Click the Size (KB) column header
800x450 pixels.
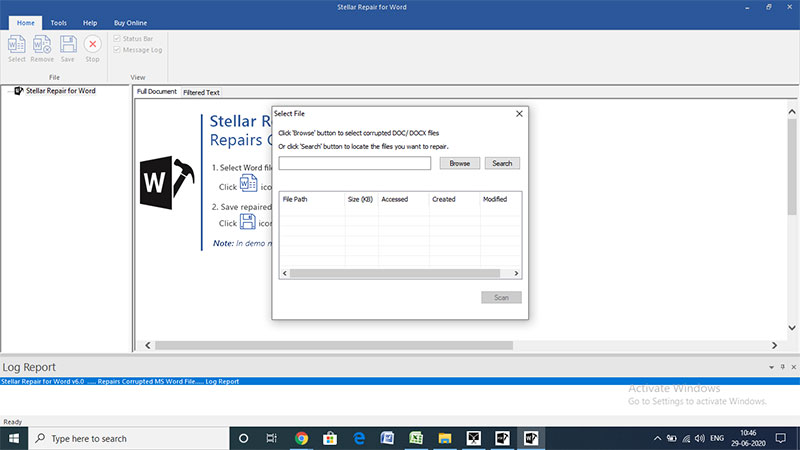[361, 199]
